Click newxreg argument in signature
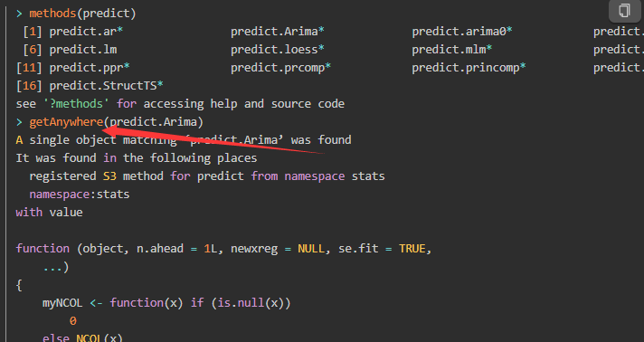This screenshot has height=342, width=644. [254, 249]
